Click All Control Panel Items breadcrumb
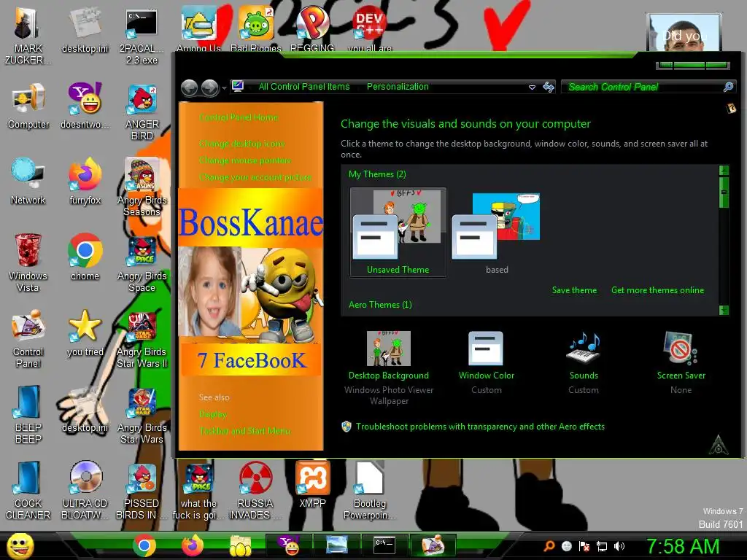Screen dimensions: 747x560 304,87
